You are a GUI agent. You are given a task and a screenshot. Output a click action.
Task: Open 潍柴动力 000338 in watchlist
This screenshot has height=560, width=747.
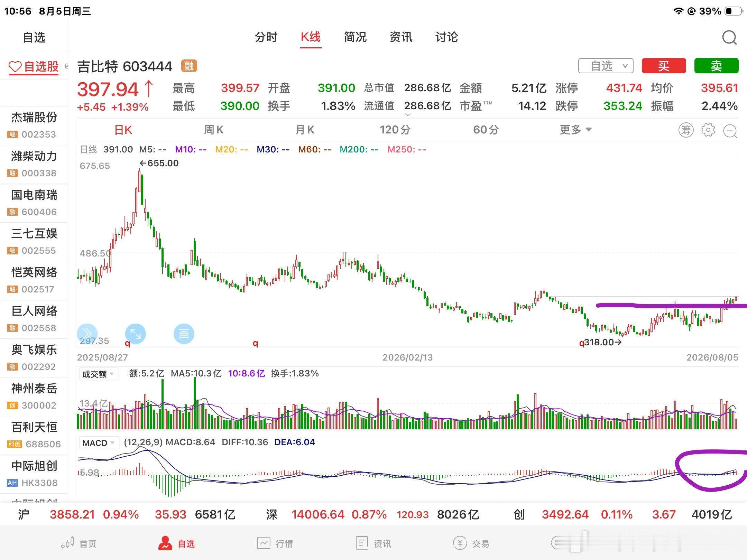pos(34,164)
